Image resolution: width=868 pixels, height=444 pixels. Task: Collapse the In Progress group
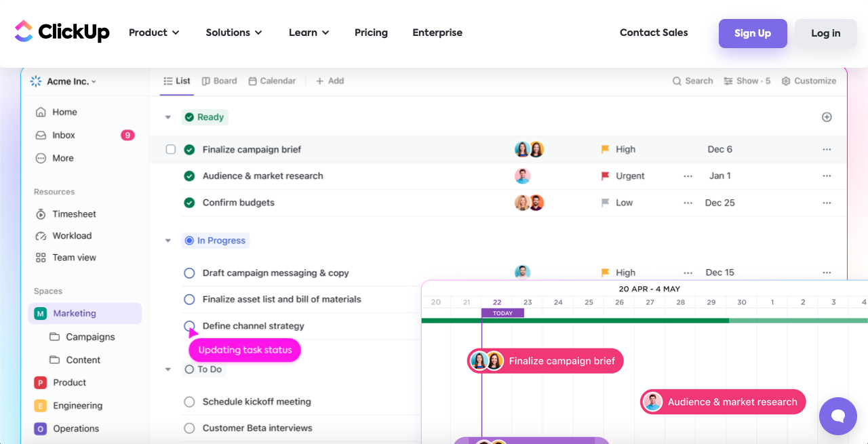tap(167, 240)
